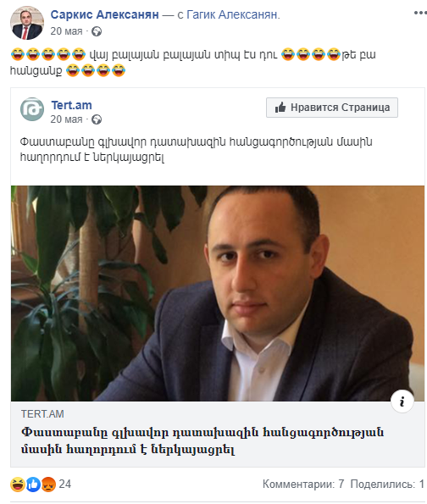Click the blue Like reaction icon
Viewport: 427px width, 504px height.
click(33, 485)
